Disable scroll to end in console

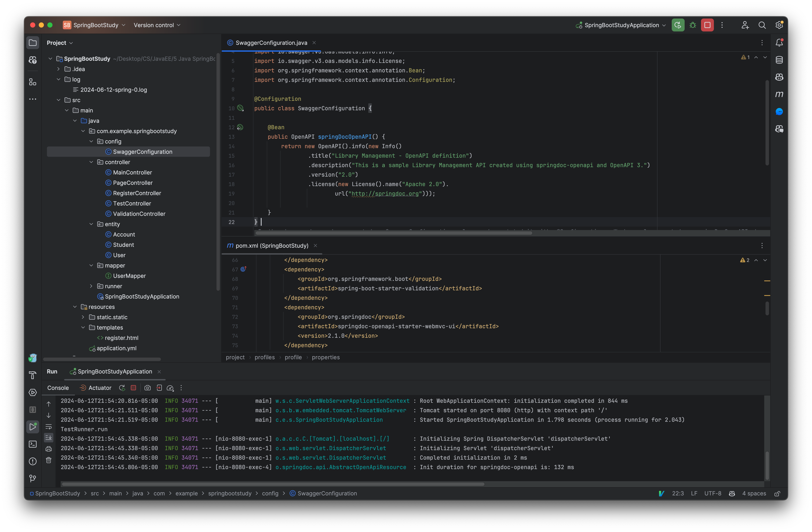49,437
